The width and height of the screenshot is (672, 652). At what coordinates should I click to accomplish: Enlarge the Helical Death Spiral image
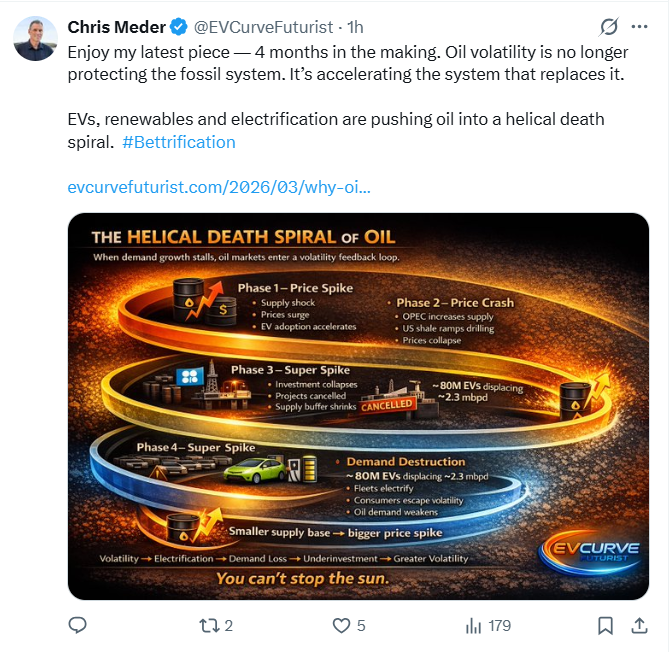click(357, 405)
